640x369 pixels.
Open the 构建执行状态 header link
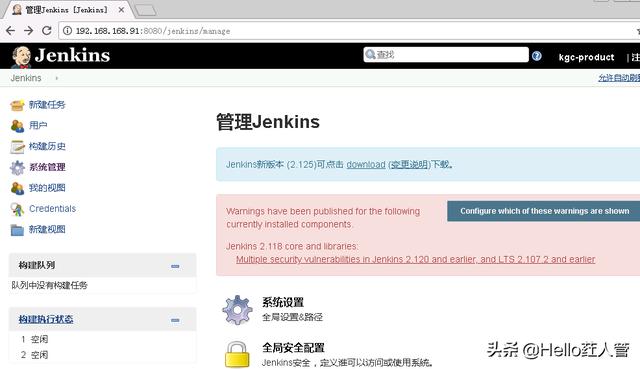[x=46, y=319]
